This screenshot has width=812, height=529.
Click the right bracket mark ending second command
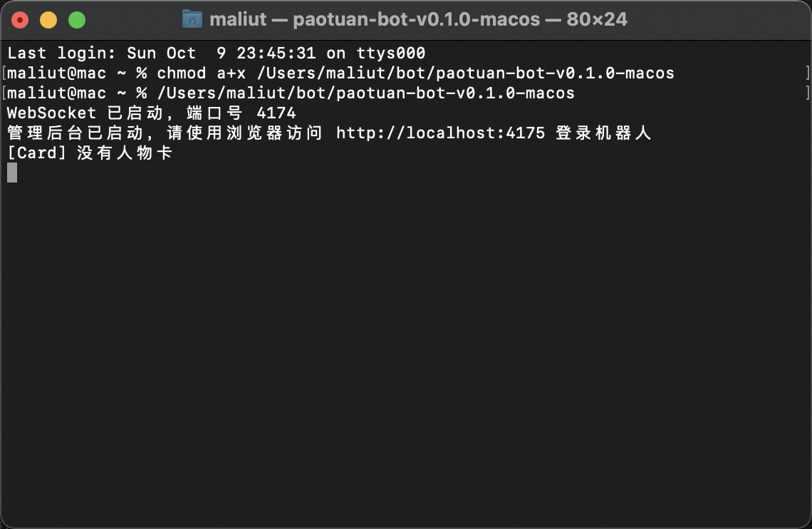[807, 93]
